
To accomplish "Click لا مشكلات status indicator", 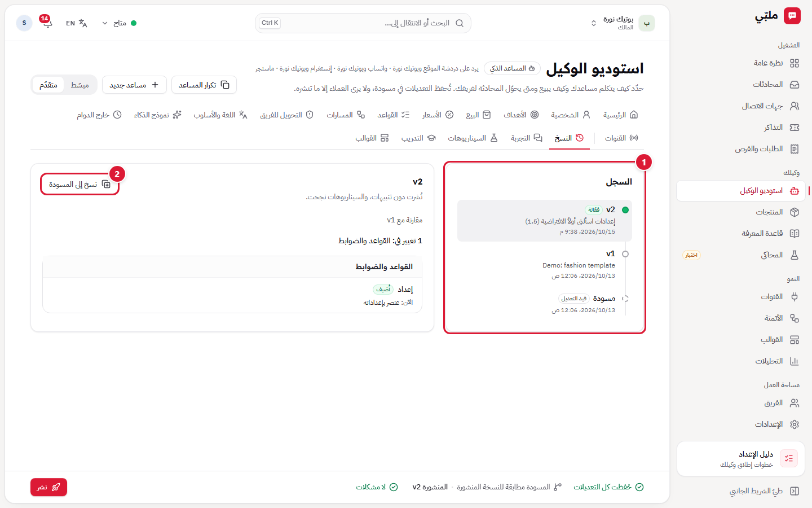I will pos(377,487).
